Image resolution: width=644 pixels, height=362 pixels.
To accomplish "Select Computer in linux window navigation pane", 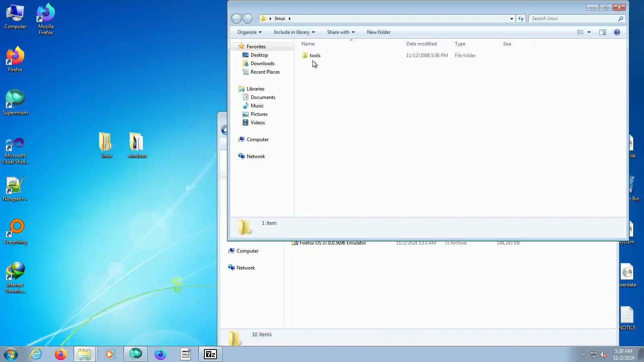I will (x=257, y=140).
